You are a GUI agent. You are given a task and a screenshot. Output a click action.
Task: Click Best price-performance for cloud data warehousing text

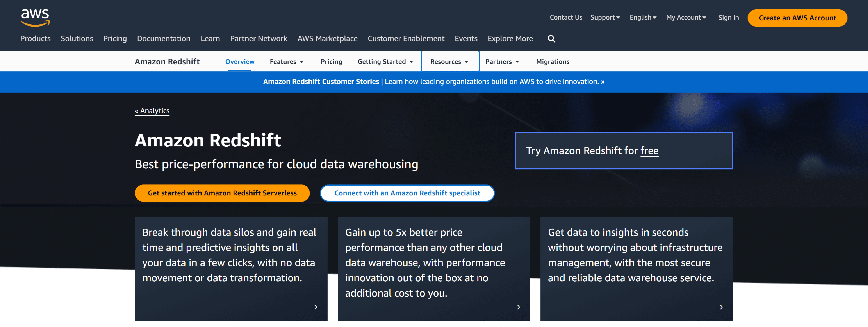pos(276,164)
